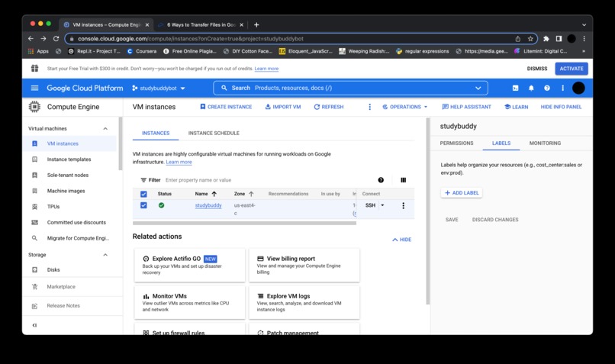Switch to Instance Schedule tab
615x364 pixels.
(214, 133)
